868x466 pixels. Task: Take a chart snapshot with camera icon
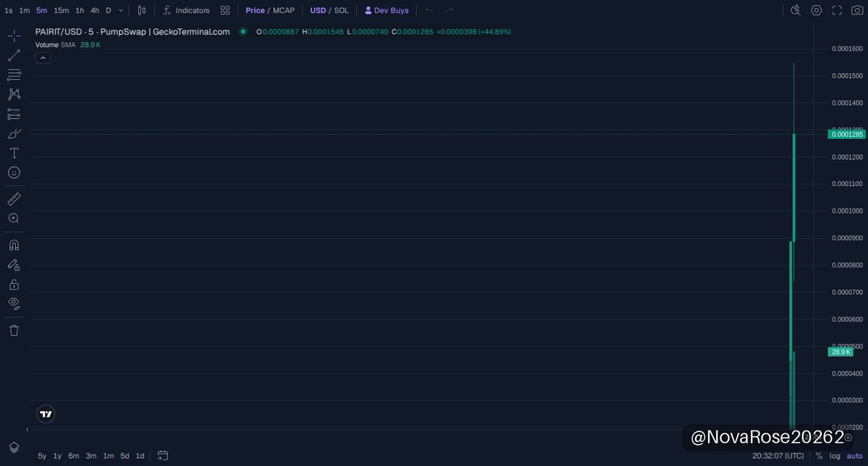(857, 10)
